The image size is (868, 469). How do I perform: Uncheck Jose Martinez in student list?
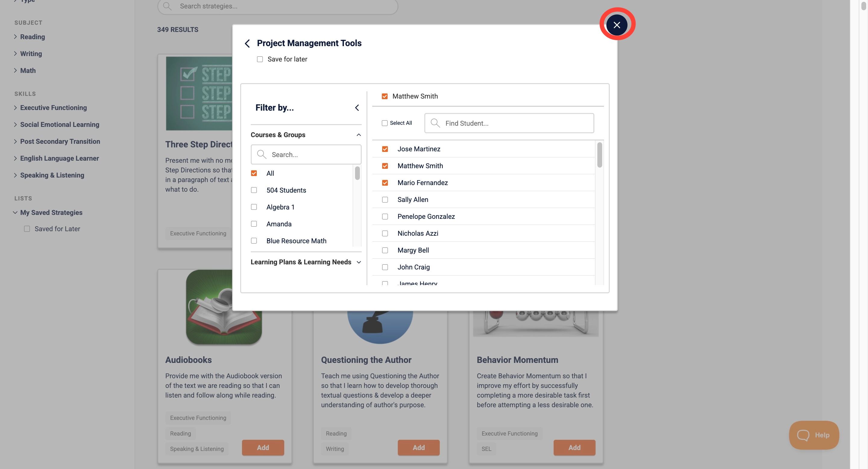385,149
